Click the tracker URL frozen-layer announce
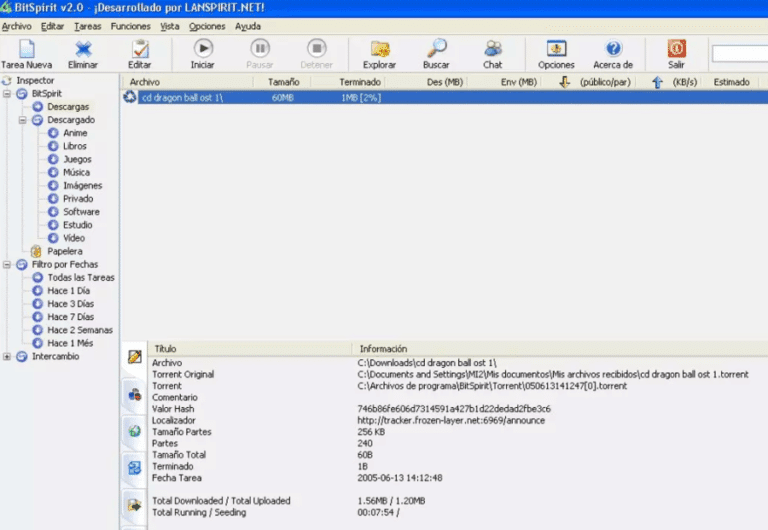 451,421
